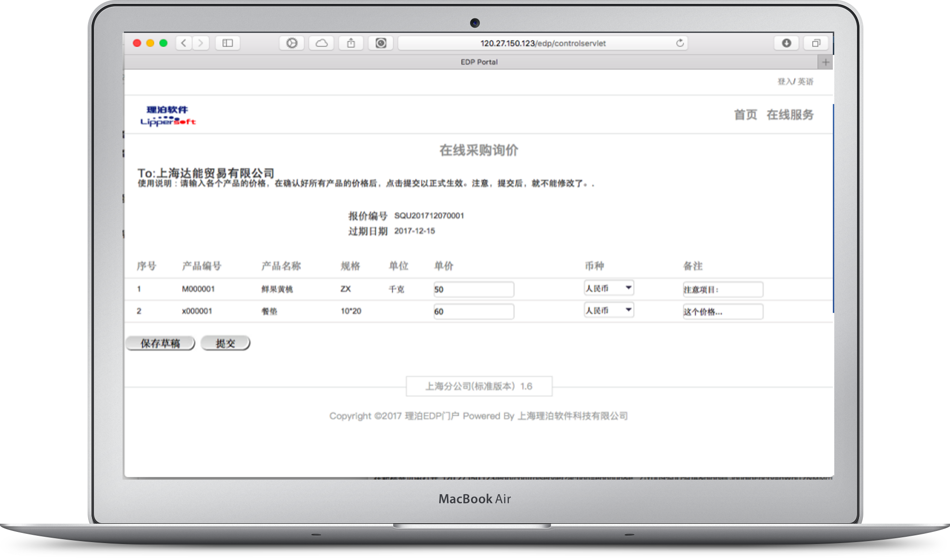The height and width of the screenshot is (560, 950).
Task: Click remarks field reading 这个价格...
Action: (722, 312)
